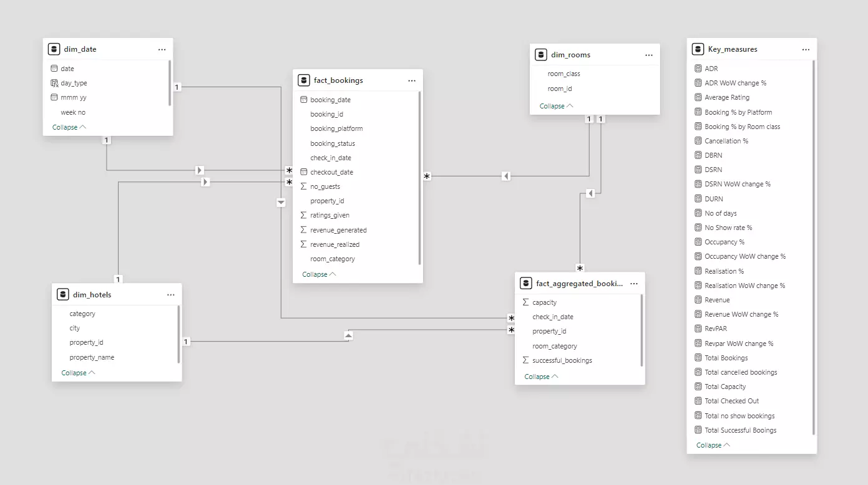The width and height of the screenshot is (868, 485).
Task: Click the dim_rooms to fact_bookings filter arrow
Action: tap(506, 176)
